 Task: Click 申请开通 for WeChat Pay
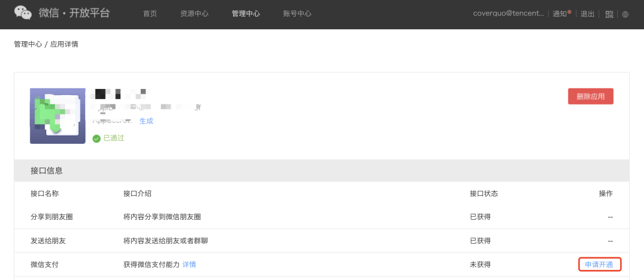click(x=600, y=264)
